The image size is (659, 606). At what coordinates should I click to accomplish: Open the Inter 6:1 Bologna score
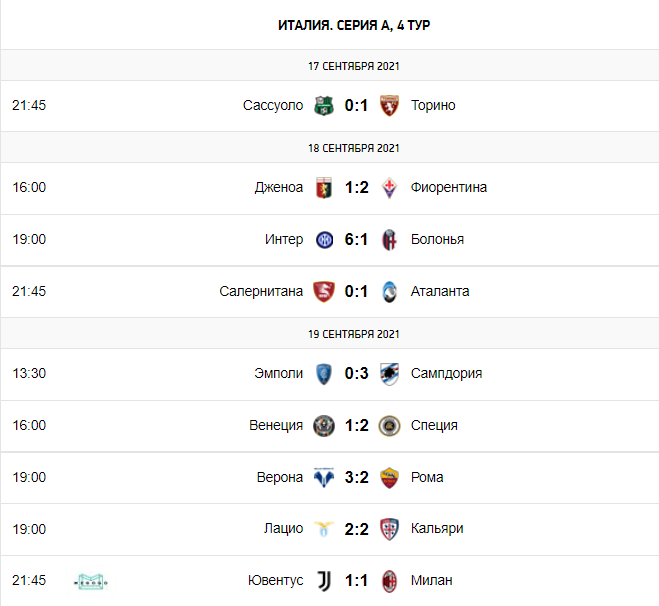pyautogui.click(x=356, y=239)
